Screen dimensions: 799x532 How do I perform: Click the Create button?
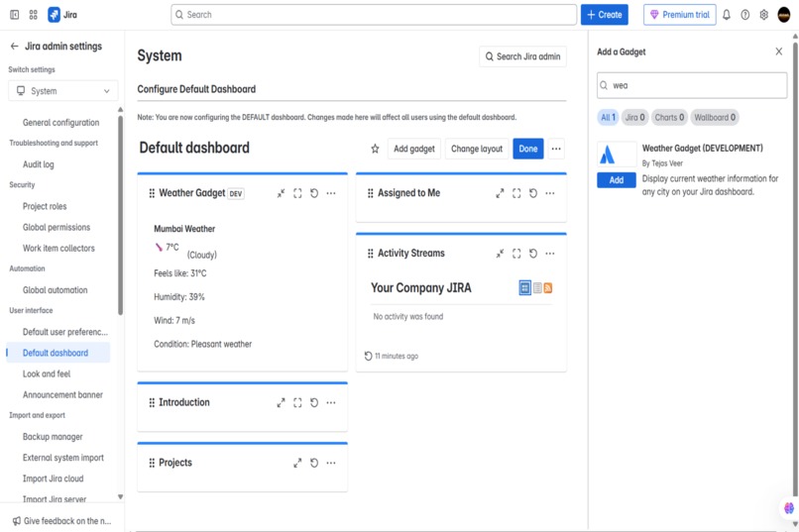[605, 15]
